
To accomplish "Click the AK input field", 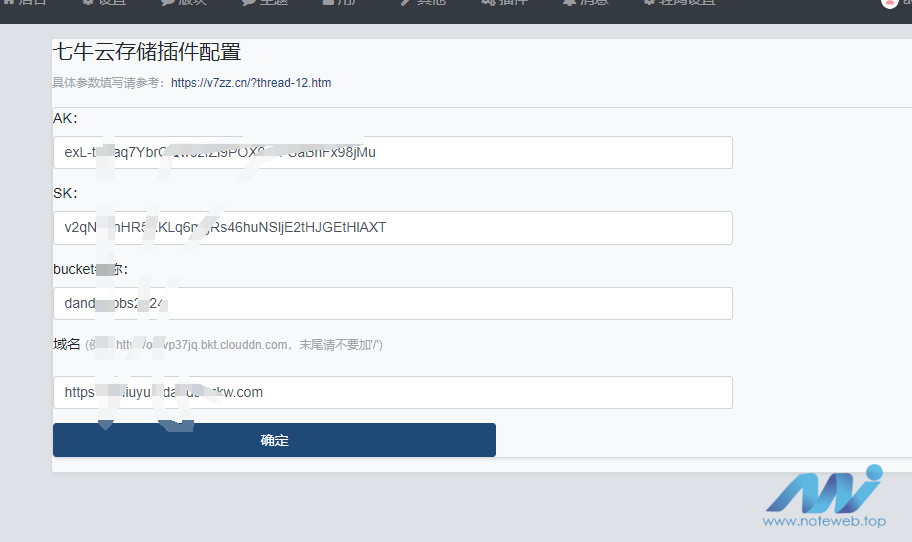I will point(393,152).
